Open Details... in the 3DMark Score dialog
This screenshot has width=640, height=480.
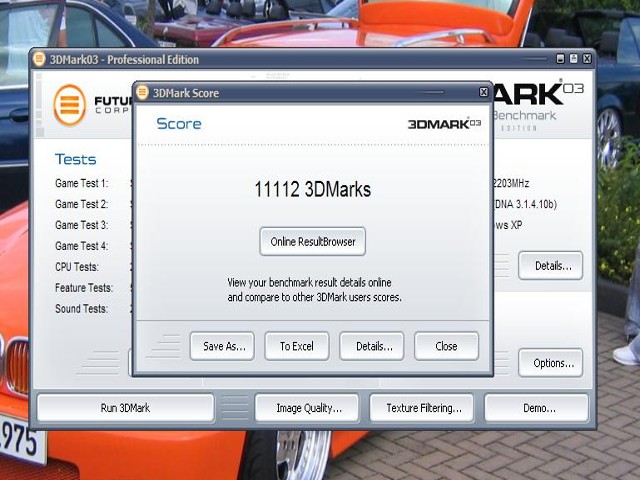click(372, 346)
